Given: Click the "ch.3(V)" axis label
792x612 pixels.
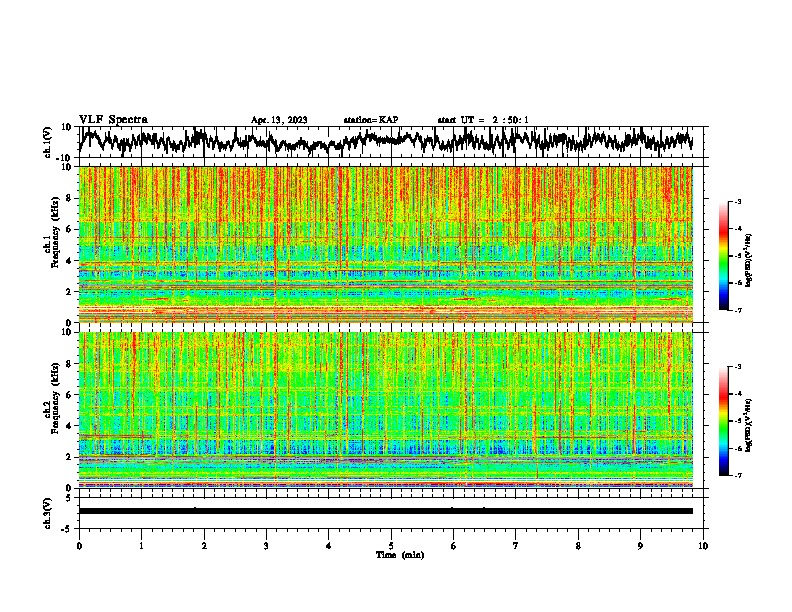Looking at the screenshot, I should pos(48,513).
